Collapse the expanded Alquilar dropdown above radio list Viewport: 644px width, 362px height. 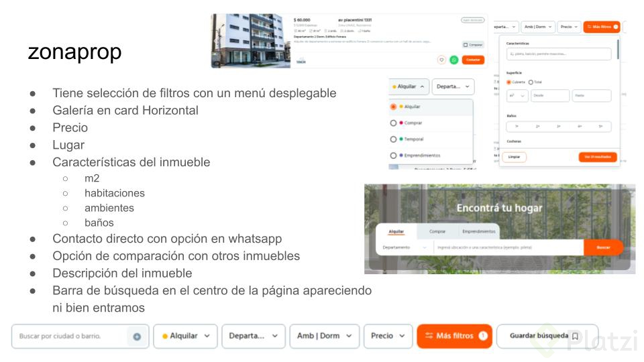coord(409,86)
